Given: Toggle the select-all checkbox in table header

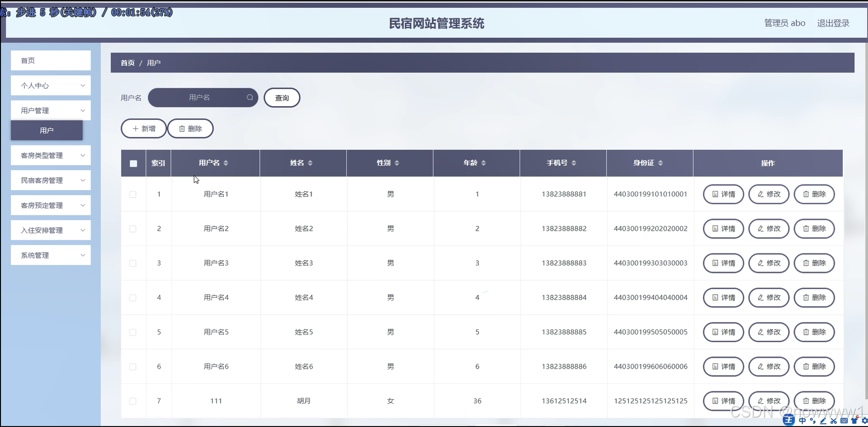Looking at the screenshot, I should tap(133, 163).
